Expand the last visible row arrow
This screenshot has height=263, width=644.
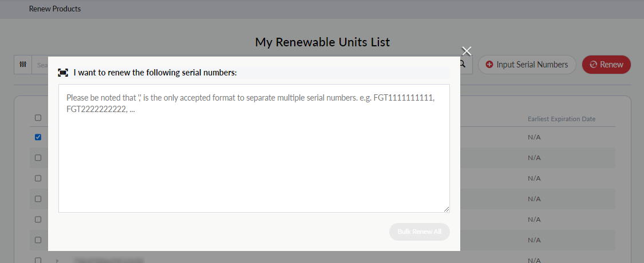click(x=57, y=260)
